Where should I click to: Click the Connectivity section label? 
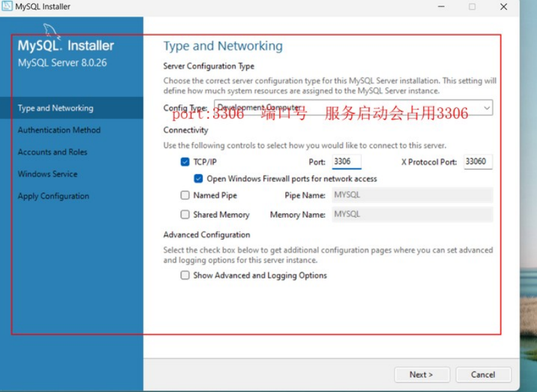coord(186,130)
